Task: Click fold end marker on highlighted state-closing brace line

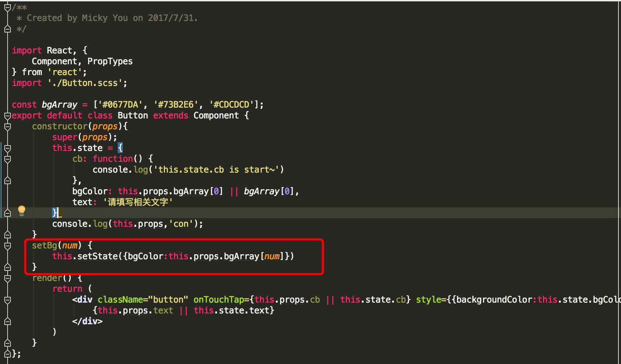Action: 7,213
